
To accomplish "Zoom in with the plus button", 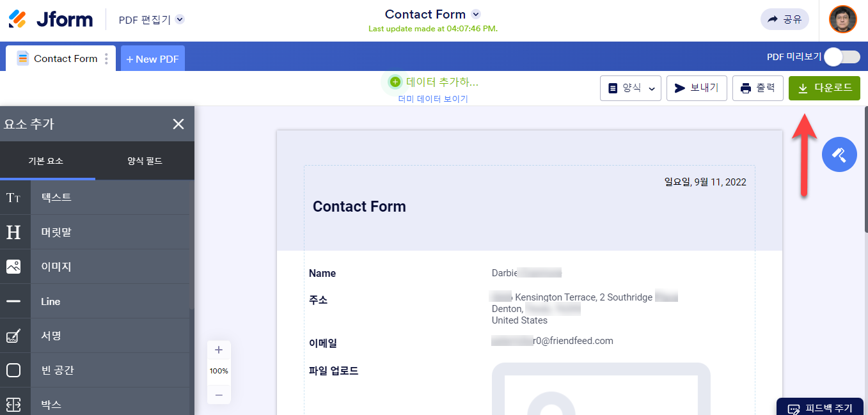I will coord(219,350).
